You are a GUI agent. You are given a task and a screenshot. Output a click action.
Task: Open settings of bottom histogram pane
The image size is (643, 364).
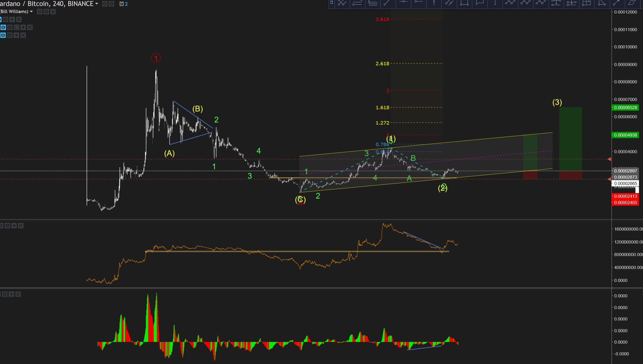5,294
